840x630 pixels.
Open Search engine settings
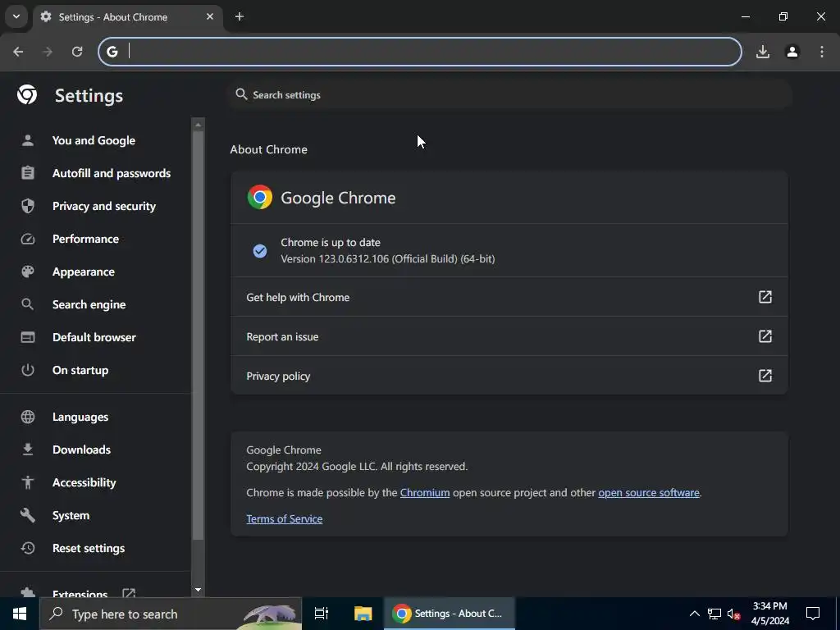89,304
